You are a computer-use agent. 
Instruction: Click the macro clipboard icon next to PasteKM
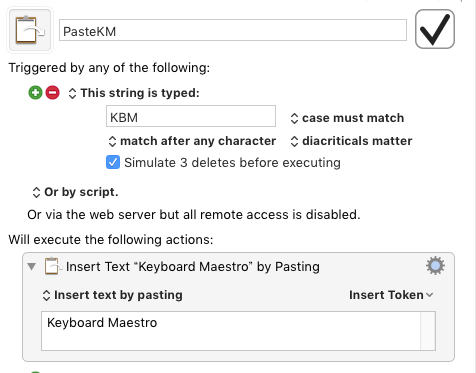[x=30, y=30]
